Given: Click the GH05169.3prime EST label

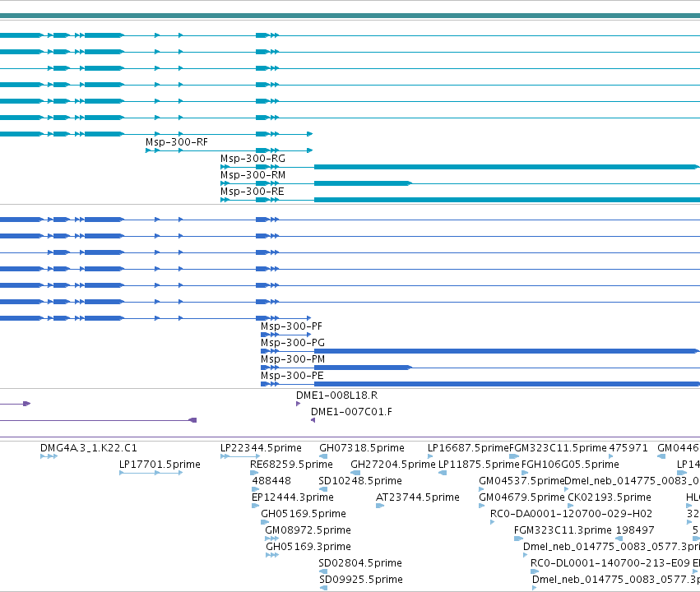Looking at the screenshot, I should [308, 548].
